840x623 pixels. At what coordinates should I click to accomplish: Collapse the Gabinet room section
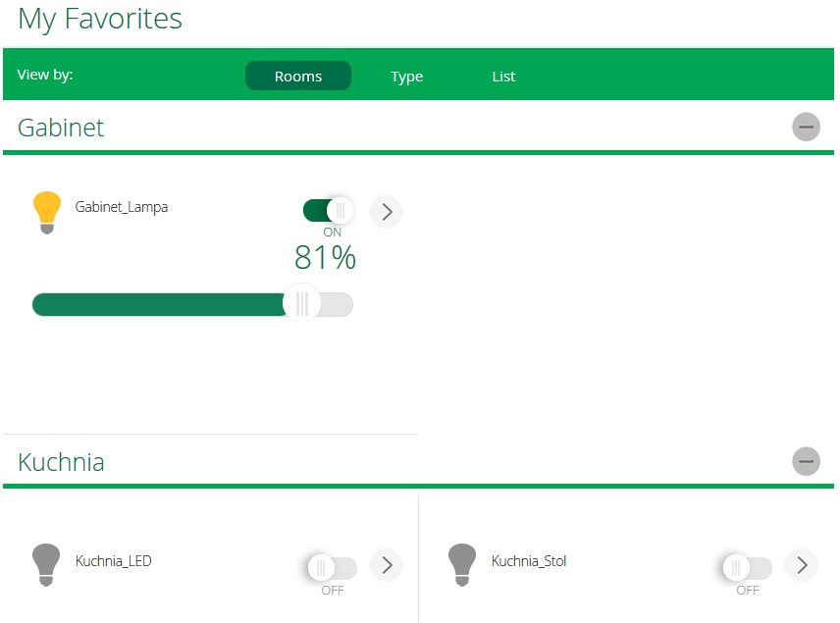(x=807, y=127)
